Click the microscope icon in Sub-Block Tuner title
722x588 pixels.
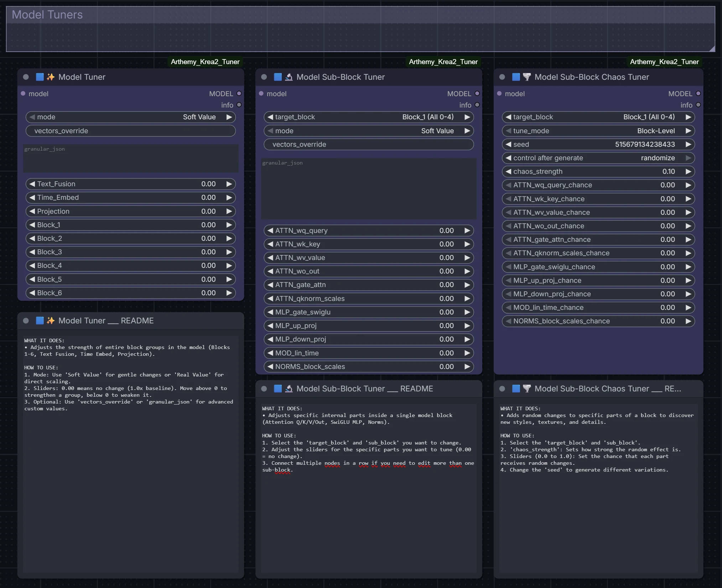coord(289,77)
